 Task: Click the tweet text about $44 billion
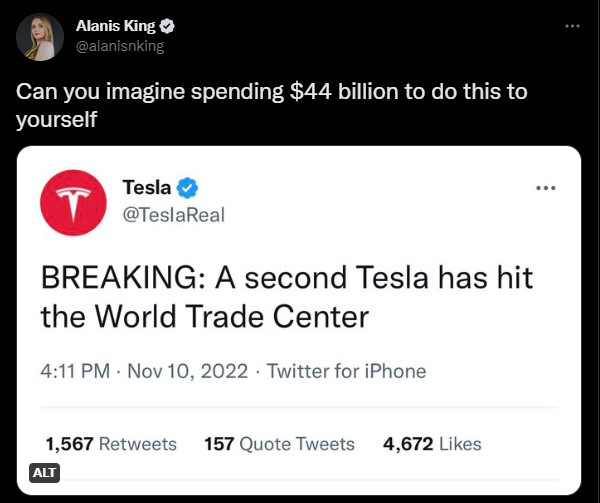pos(270,106)
